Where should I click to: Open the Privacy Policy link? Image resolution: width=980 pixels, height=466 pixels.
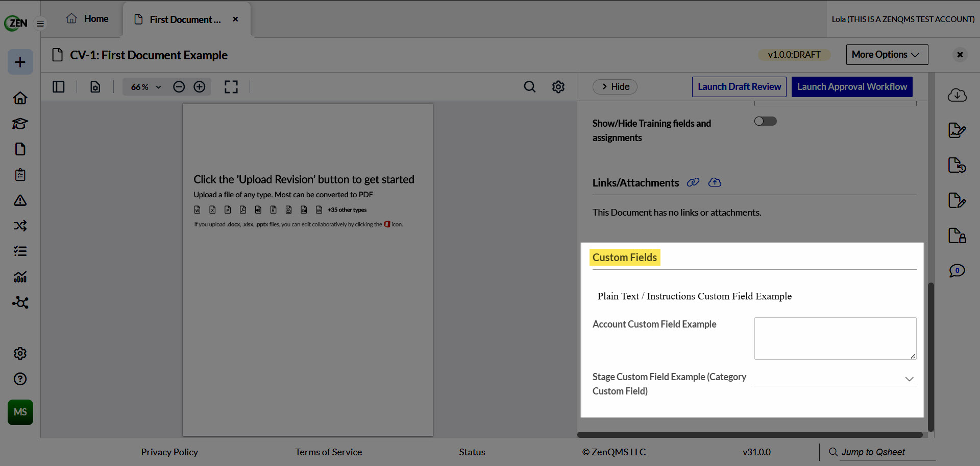[x=169, y=452]
